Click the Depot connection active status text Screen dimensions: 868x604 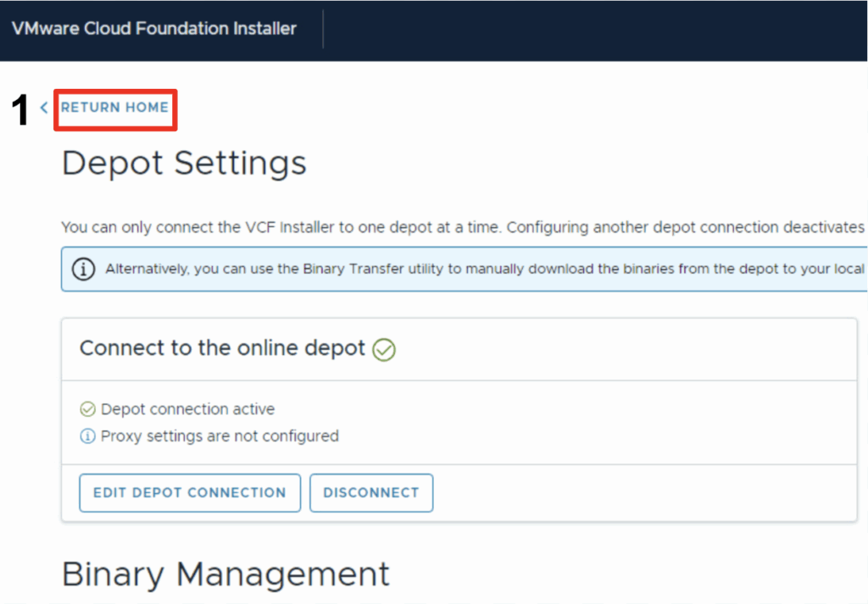pos(187,409)
